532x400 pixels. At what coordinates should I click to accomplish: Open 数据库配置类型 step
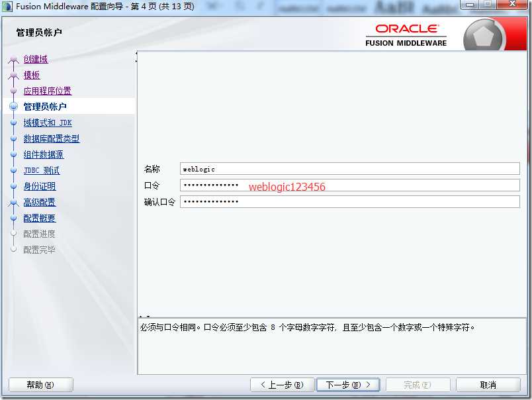pyautogui.click(x=52, y=138)
